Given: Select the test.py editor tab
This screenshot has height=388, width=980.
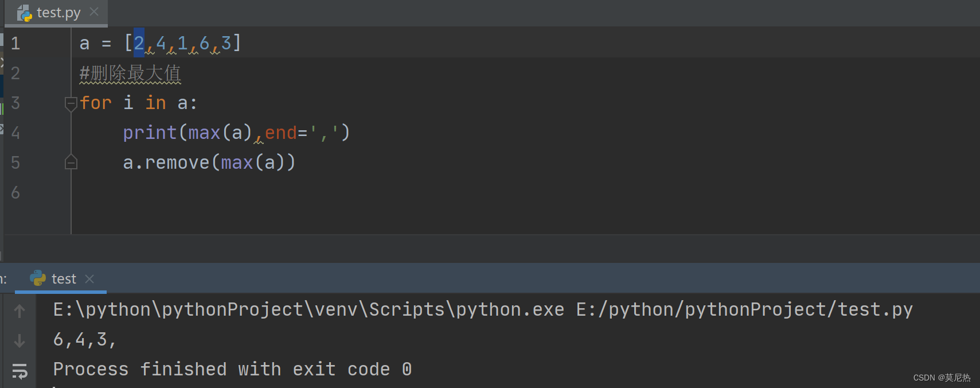Looking at the screenshot, I should coord(58,13).
